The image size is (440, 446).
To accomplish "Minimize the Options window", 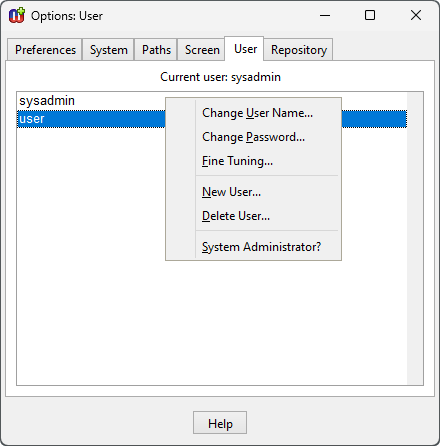I will [325, 15].
